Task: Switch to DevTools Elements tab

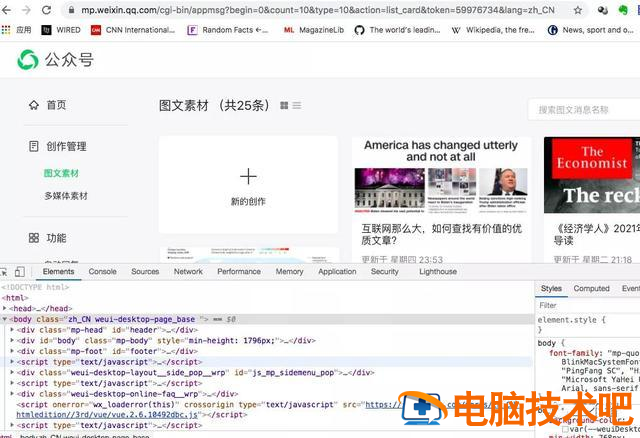Action: pyautogui.click(x=58, y=271)
